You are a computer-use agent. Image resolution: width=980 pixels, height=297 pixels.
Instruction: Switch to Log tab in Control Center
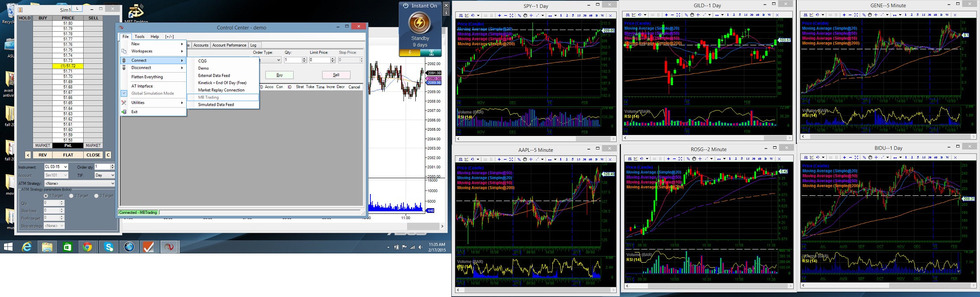pyautogui.click(x=253, y=45)
